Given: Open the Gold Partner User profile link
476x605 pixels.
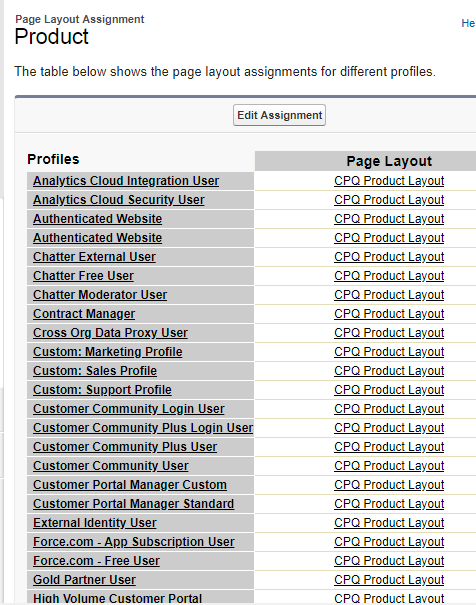Looking at the screenshot, I should pyautogui.click(x=84, y=580).
